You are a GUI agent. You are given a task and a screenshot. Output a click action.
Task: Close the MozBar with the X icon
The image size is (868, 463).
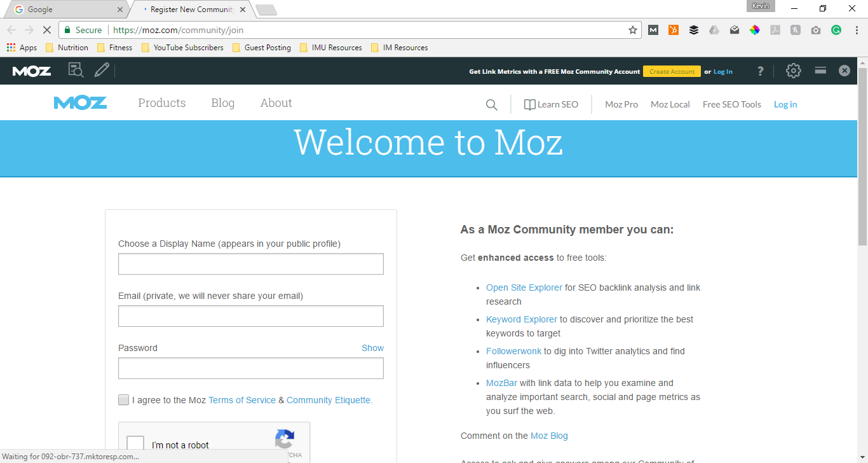tap(844, 71)
